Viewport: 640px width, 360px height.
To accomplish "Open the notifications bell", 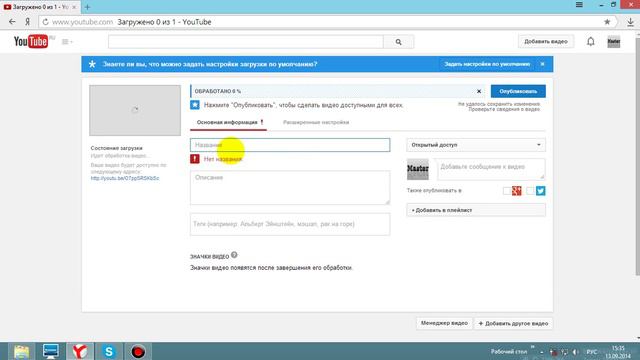I will click(x=591, y=42).
